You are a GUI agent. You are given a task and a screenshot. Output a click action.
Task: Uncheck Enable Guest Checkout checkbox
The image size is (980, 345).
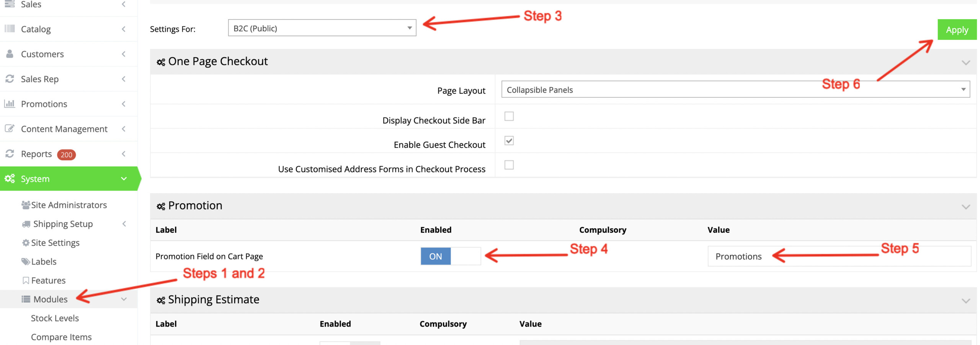click(509, 141)
